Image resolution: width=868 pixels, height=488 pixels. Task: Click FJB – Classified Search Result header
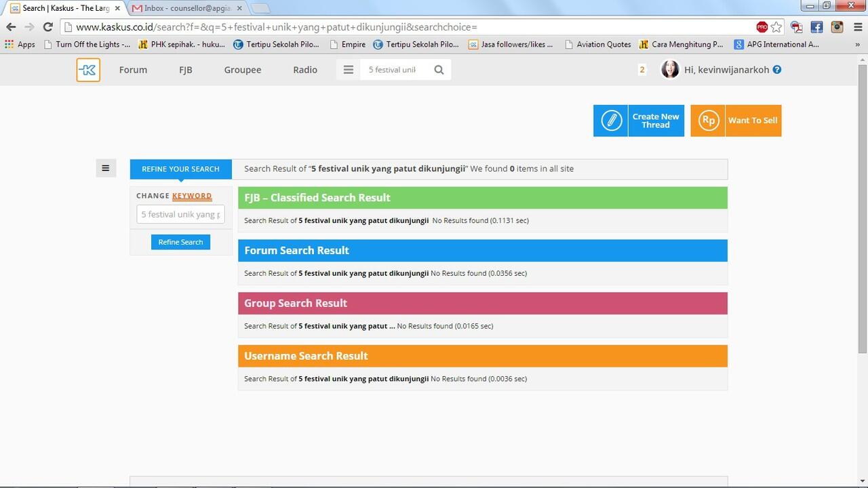pos(482,198)
